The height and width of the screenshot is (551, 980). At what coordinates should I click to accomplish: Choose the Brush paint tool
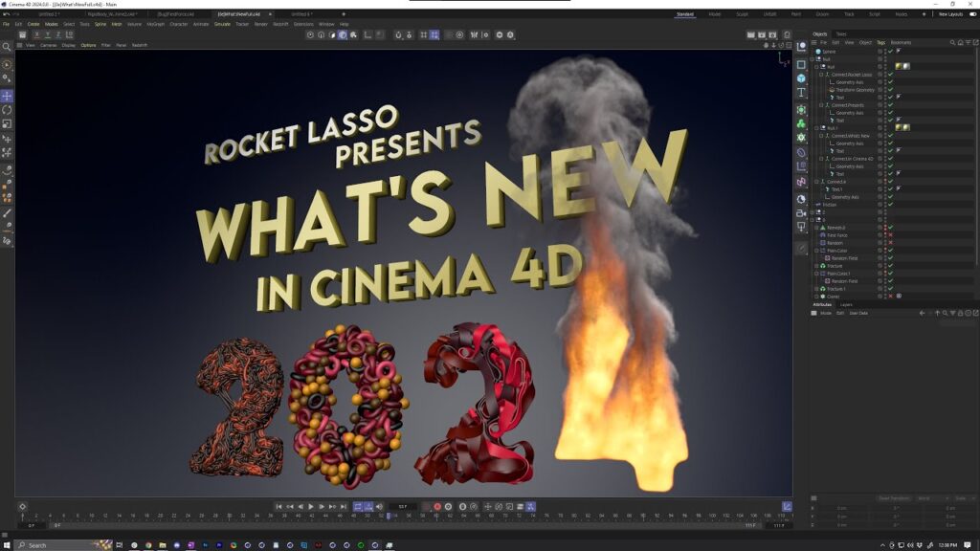coord(7,213)
